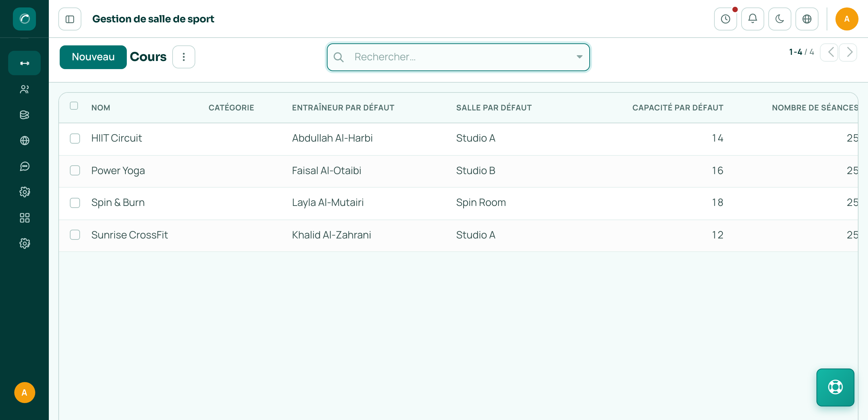Open the Cours actions three-dot menu

(x=183, y=57)
